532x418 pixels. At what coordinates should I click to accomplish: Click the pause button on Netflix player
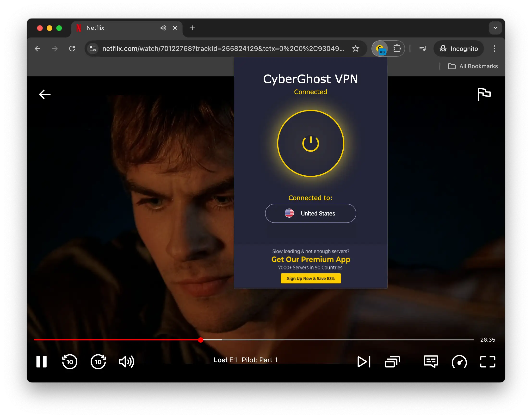[42, 362]
